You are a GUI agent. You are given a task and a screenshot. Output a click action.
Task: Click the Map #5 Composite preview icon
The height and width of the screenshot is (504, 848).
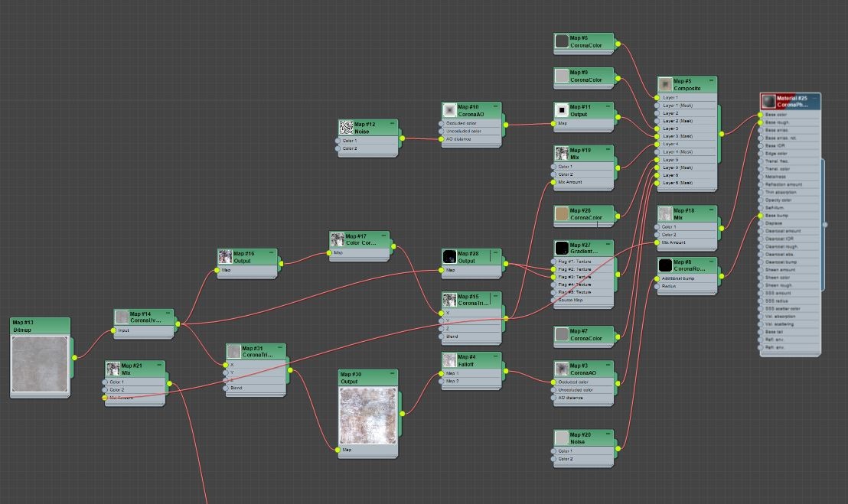point(665,84)
